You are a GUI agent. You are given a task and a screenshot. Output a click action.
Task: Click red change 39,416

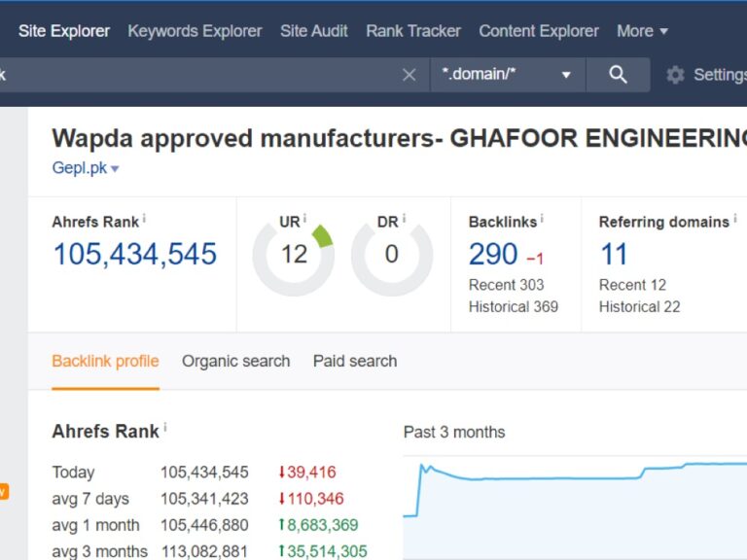(307, 472)
